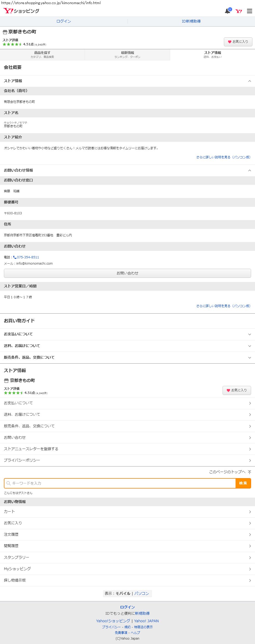Viewport: 255px width, 644px height.
Task: Expand 送料、お届けについて in お買い物ガイド
Action: point(127,346)
